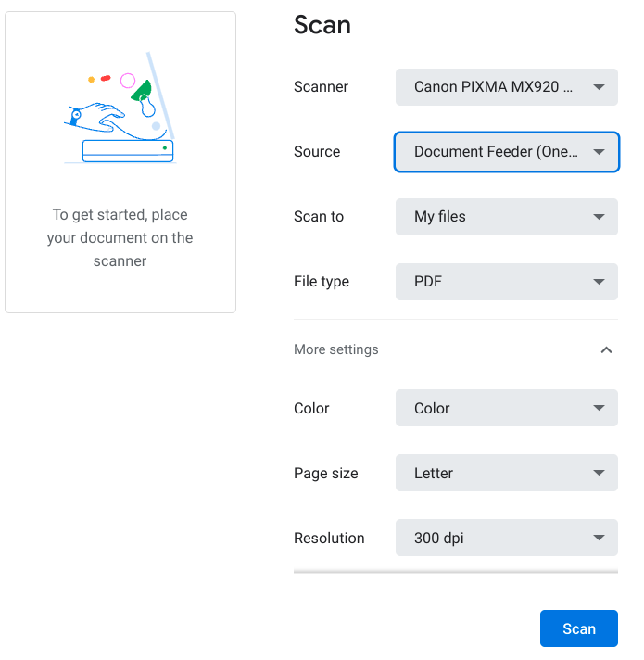644x660 pixels.
Task: Click the Scanner field label
Action: 321,87
